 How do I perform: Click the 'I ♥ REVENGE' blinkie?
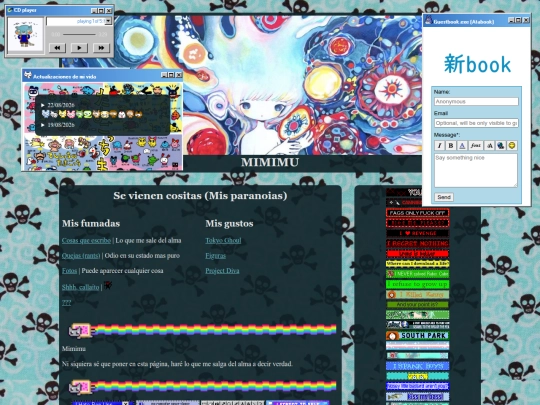pyautogui.click(x=417, y=233)
